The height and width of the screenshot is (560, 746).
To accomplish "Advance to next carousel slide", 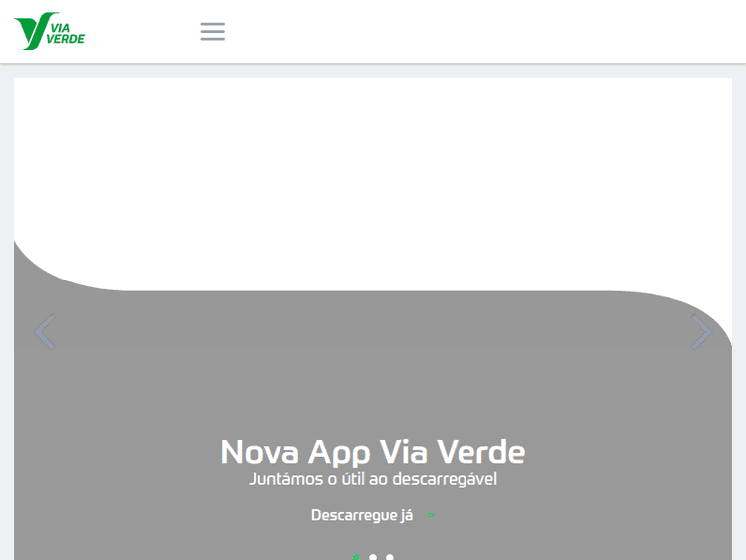I will pyautogui.click(x=701, y=331).
